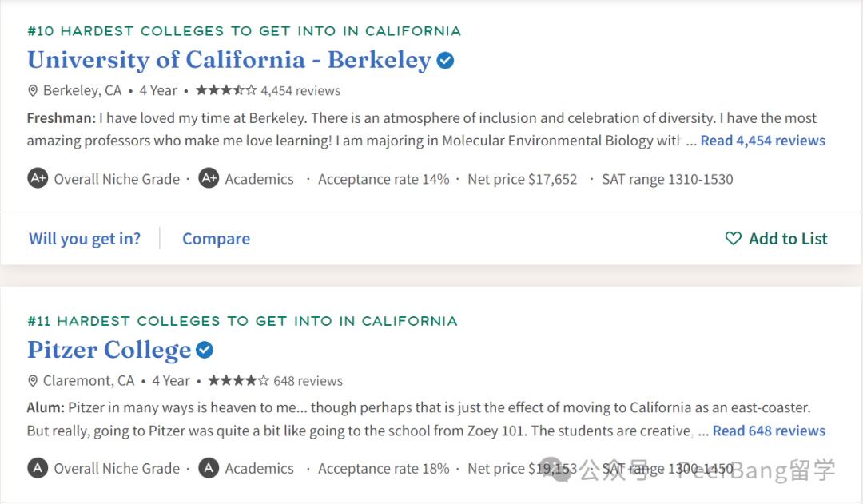Click the Read 4,454 reviews link
The height and width of the screenshot is (504, 863).
(x=763, y=141)
